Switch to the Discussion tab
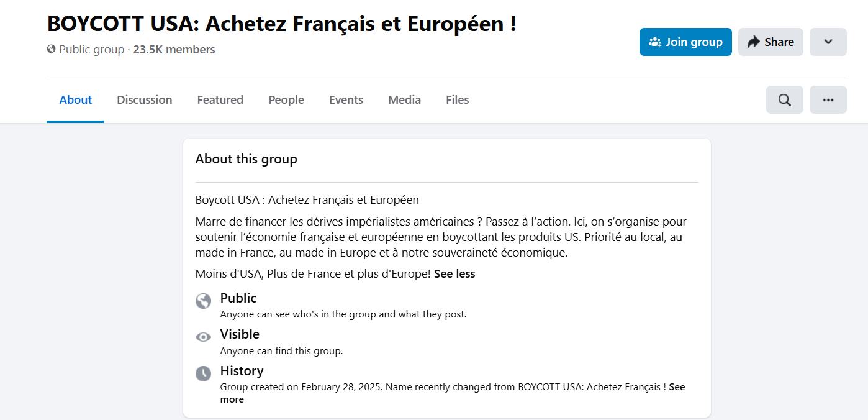Screen dimensions: 868x420 click(144, 100)
